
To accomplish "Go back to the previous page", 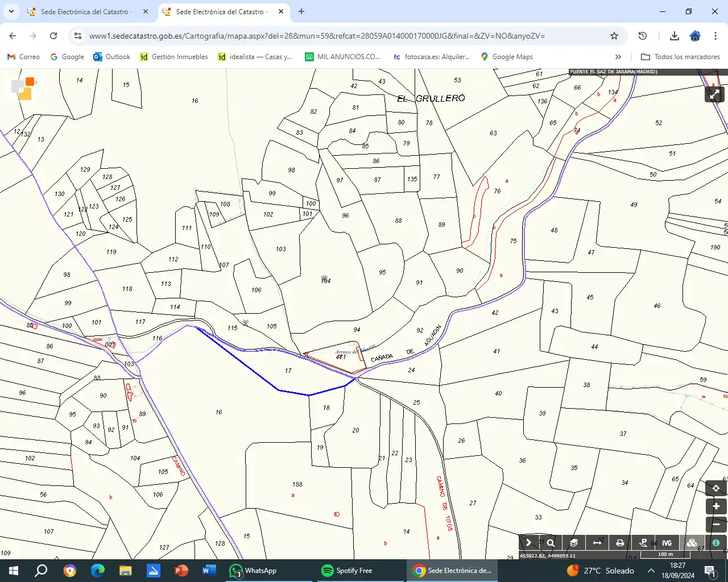I will (13, 36).
